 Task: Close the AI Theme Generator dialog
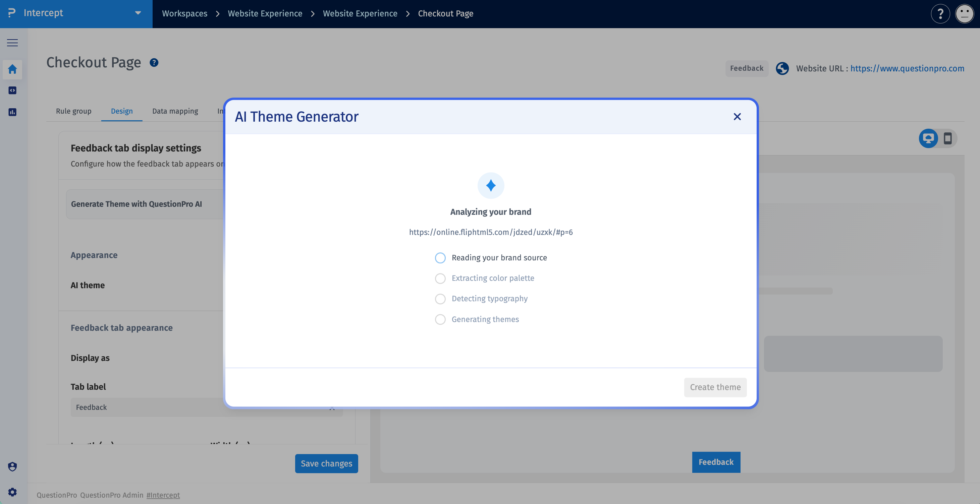[x=737, y=117]
